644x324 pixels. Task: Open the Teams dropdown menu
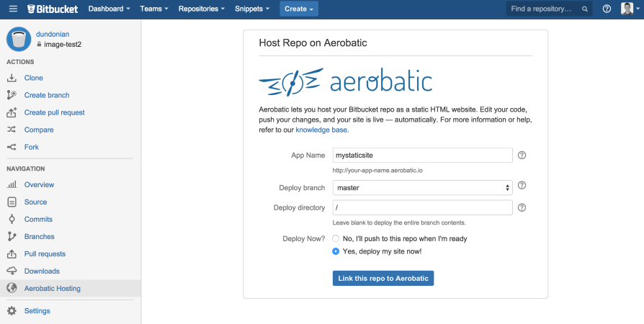click(154, 9)
